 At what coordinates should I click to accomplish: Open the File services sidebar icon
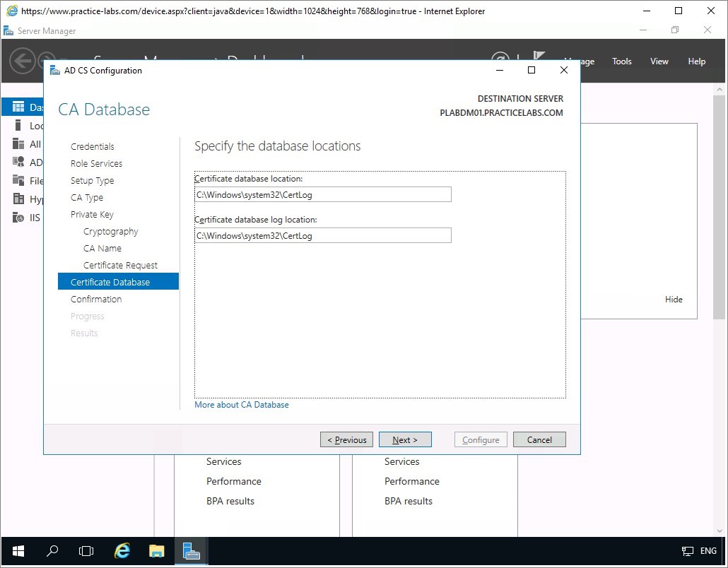[x=18, y=181]
